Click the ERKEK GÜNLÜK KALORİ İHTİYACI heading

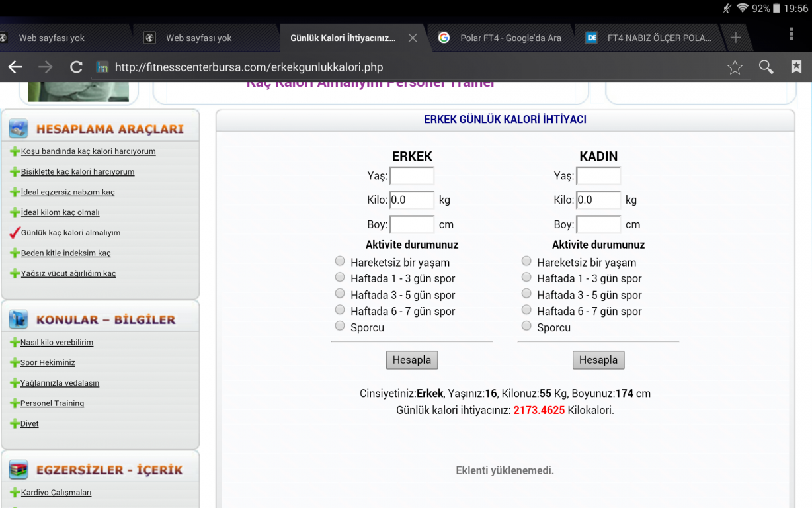tap(505, 120)
